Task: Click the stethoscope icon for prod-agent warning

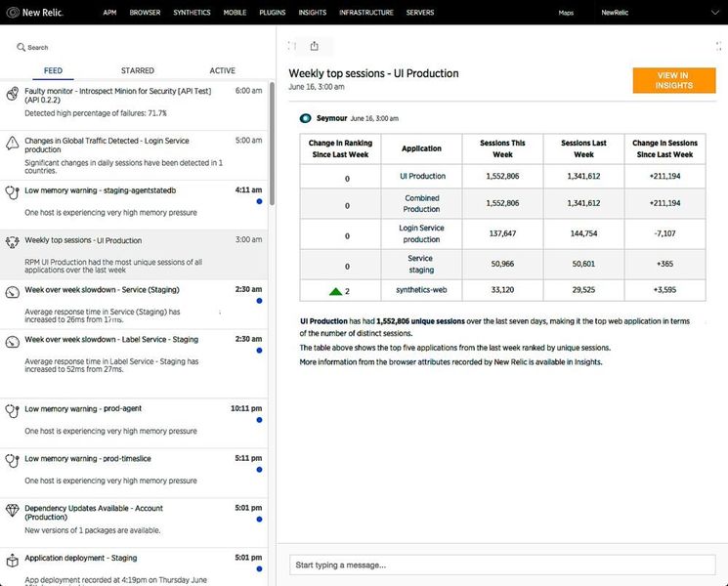Action: pos(12,410)
